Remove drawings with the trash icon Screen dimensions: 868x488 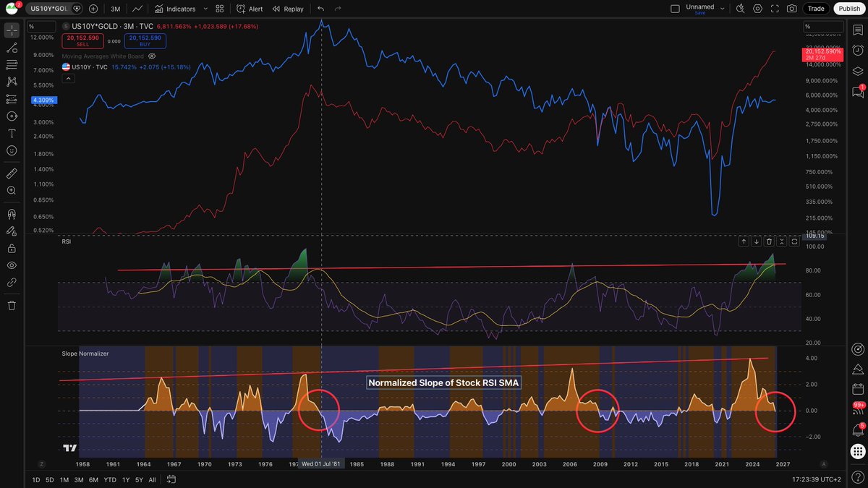[12, 306]
